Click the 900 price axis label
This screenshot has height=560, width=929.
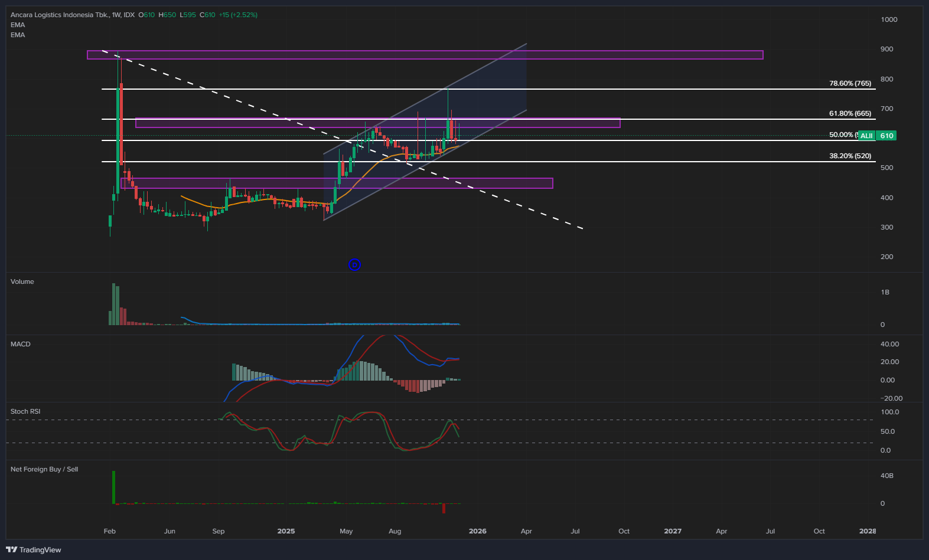point(886,49)
